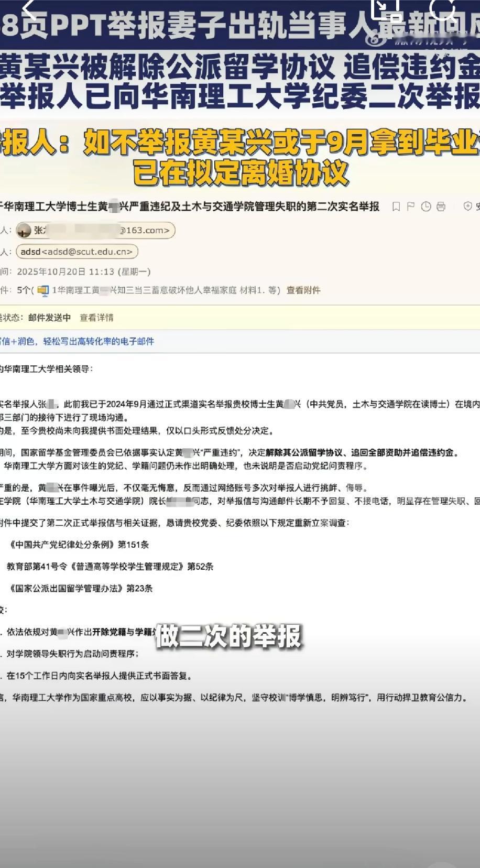Select recipient adsd<adsd@scut.edu.cn>
This screenshot has width=480, height=868.
point(77,252)
